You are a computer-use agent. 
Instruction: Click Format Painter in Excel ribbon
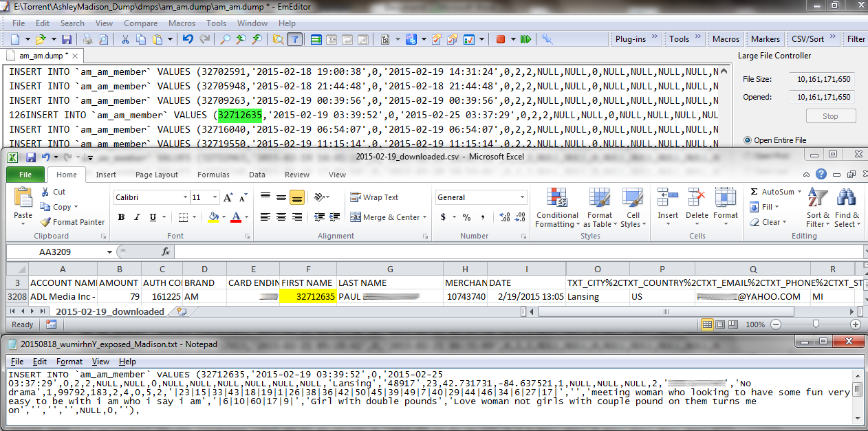coord(72,222)
